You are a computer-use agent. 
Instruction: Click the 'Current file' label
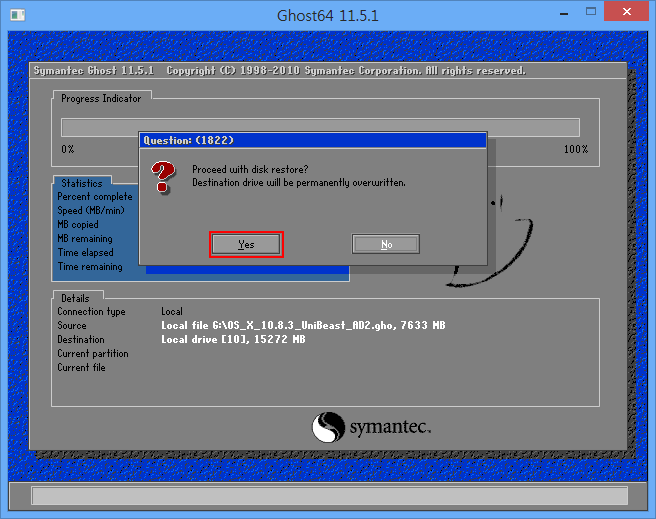tap(82, 368)
